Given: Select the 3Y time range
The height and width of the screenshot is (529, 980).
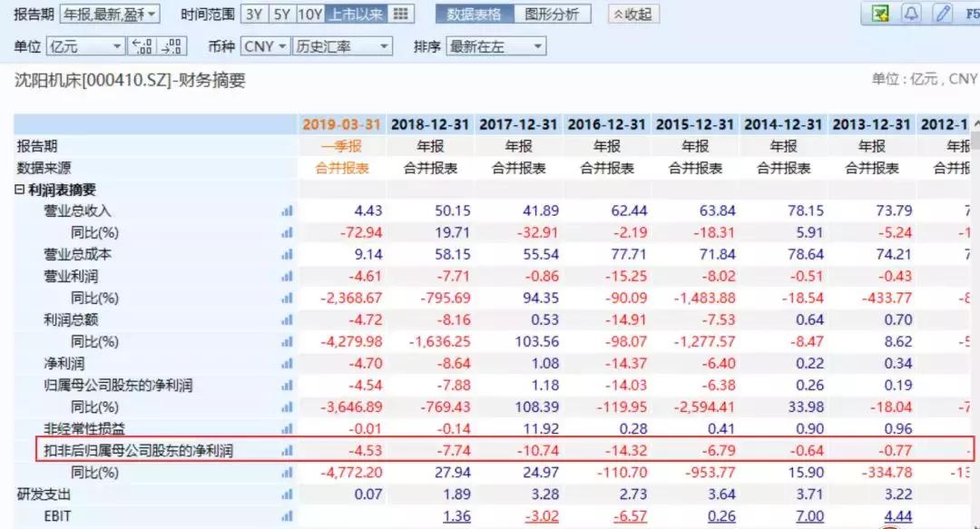Looking at the screenshot, I should [x=254, y=14].
